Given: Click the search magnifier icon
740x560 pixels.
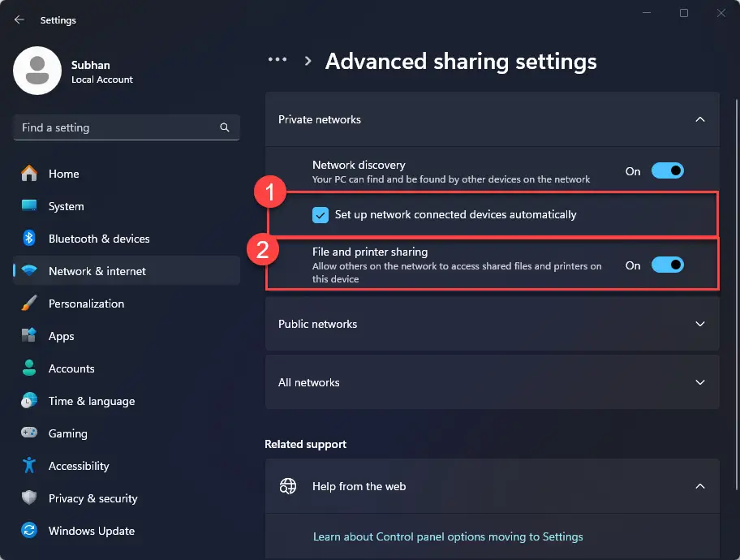Looking at the screenshot, I should click(225, 128).
